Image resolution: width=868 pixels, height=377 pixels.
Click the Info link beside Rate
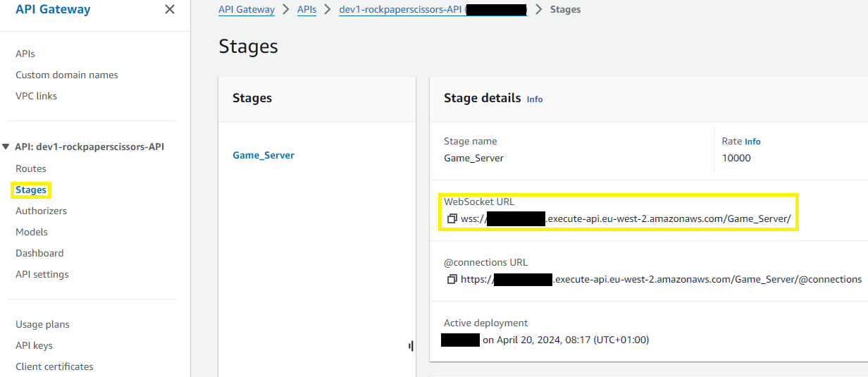click(x=752, y=142)
